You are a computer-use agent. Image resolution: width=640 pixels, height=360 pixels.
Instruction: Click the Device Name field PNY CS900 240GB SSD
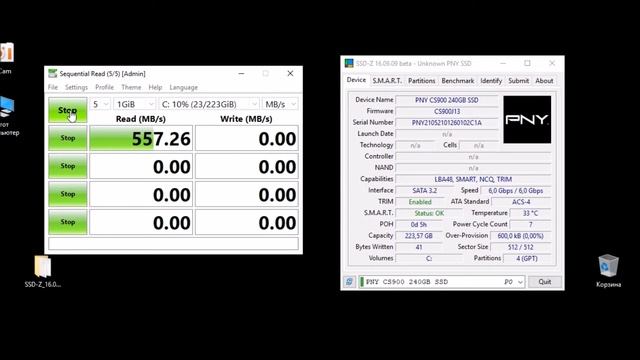pyautogui.click(x=447, y=100)
